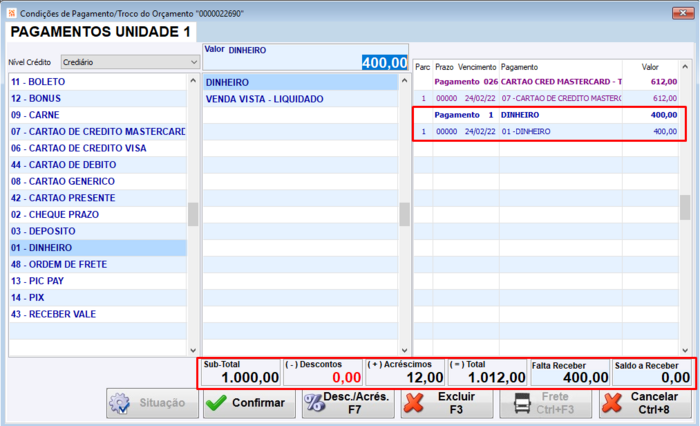Screen dimensions: 700x426
Task: Click down arrow of conditions list scrollbar
Action: click(404, 351)
